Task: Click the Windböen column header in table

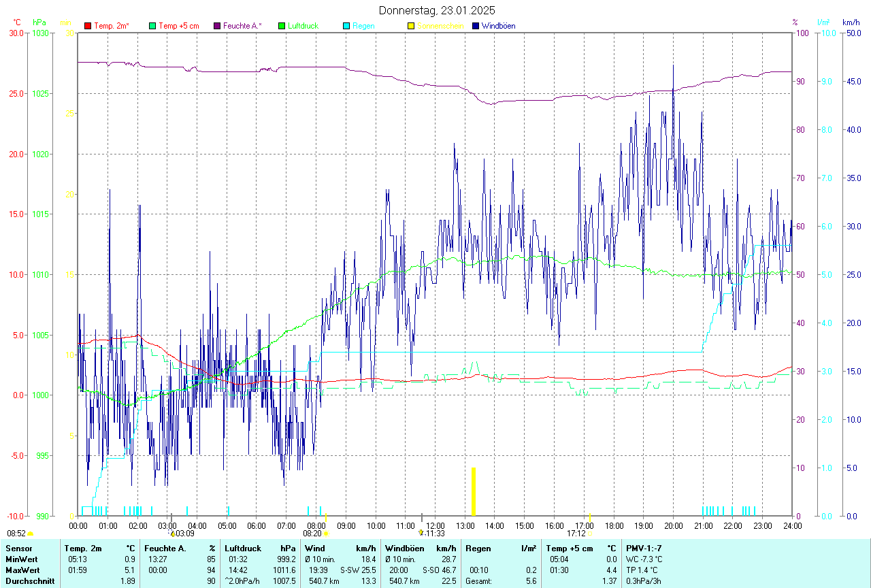Action: (x=404, y=548)
